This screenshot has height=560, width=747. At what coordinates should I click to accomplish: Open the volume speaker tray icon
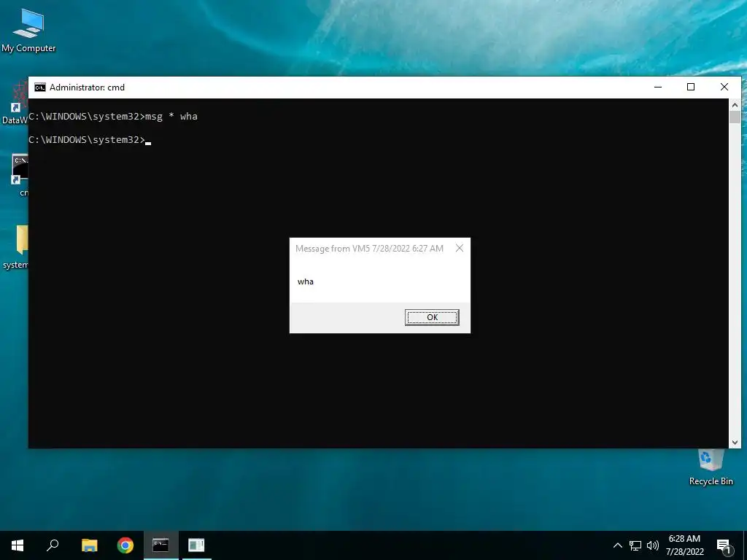click(653, 545)
